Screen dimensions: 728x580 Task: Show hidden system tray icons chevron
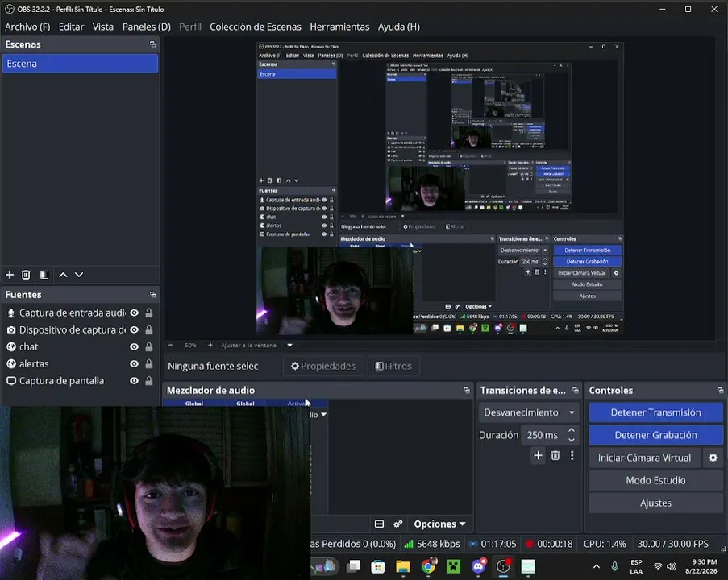tap(597, 566)
